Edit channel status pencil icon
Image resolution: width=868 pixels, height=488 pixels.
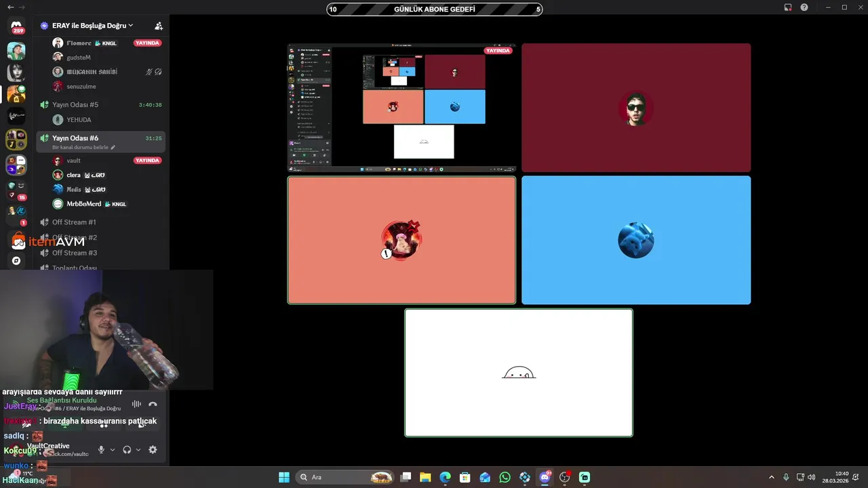coord(113,147)
